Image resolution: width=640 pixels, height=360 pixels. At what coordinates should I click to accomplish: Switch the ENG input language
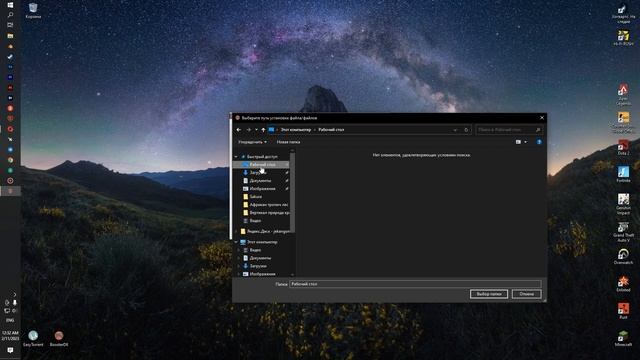coord(10,320)
